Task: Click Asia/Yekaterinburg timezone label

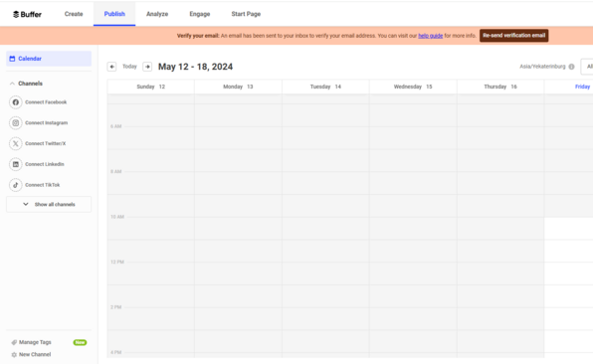Action: tap(542, 67)
